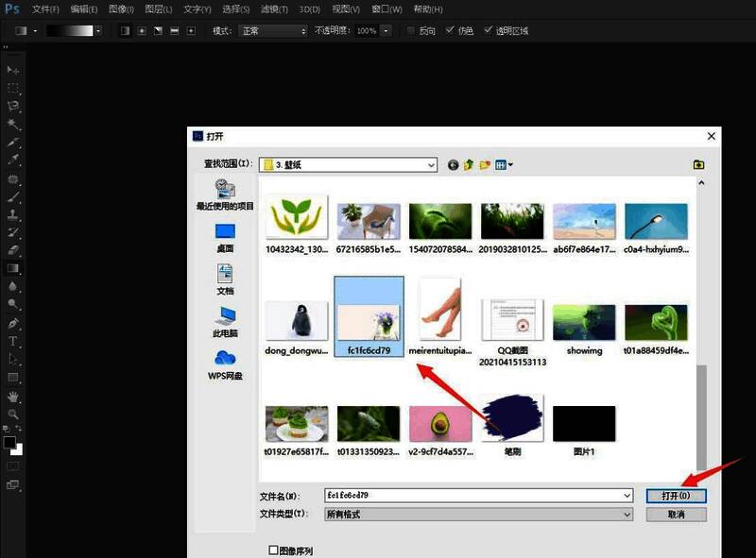
Task: Select the Eraser tool
Action: coord(13,250)
